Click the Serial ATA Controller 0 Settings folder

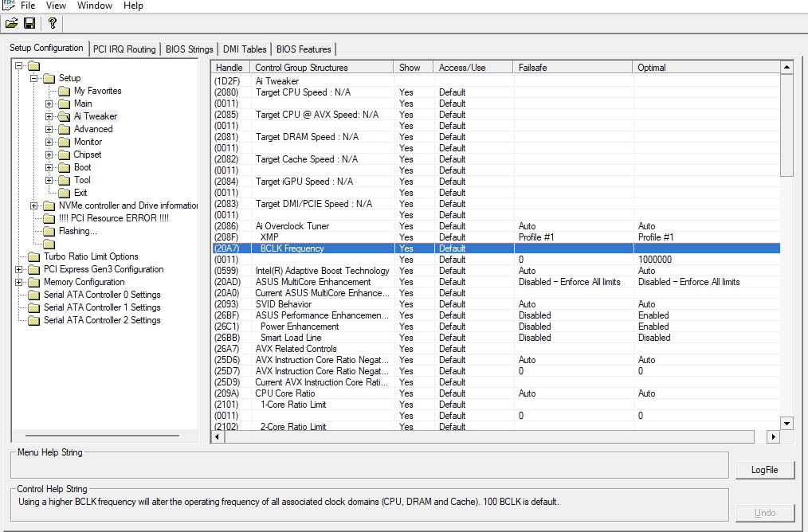pos(101,295)
